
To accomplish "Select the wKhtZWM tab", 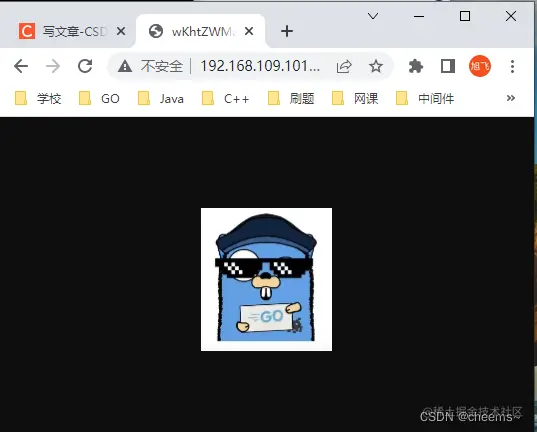I will [x=201, y=32].
